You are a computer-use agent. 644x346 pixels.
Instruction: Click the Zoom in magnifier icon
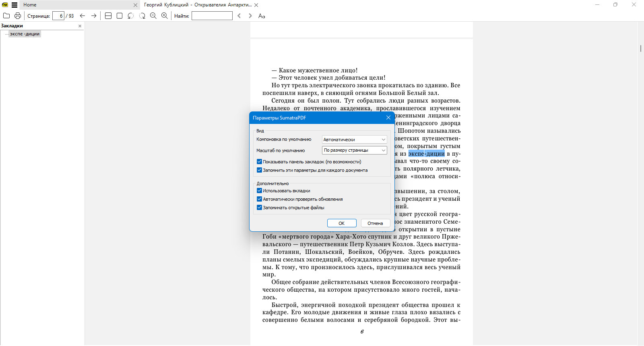click(165, 16)
